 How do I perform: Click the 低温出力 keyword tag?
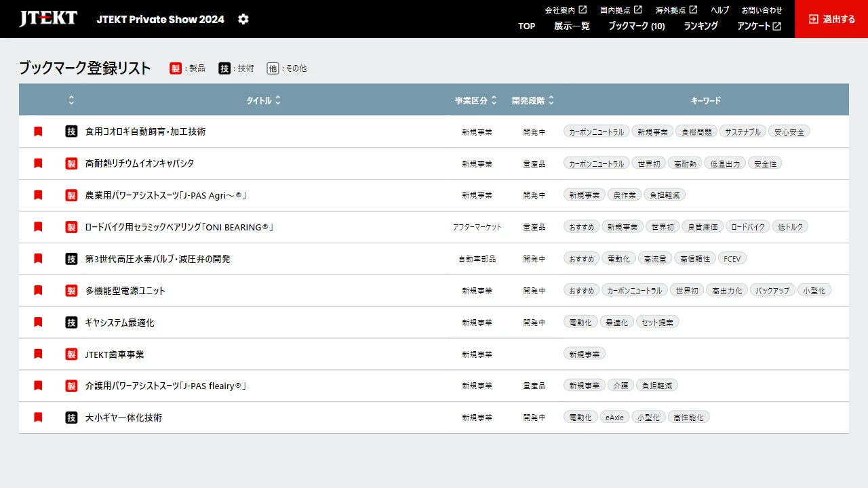(725, 163)
